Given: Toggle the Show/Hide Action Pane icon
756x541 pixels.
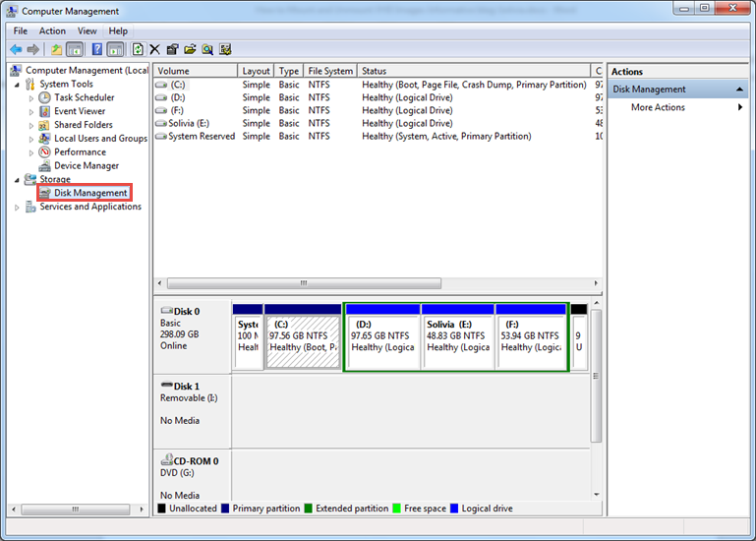Looking at the screenshot, I should pyautogui.click(x=115, y=49).
